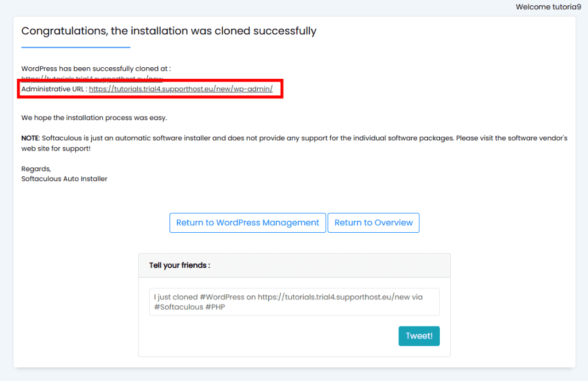Go back via Return to Overview button
This screenshot has width=588, height=381.
373,222
